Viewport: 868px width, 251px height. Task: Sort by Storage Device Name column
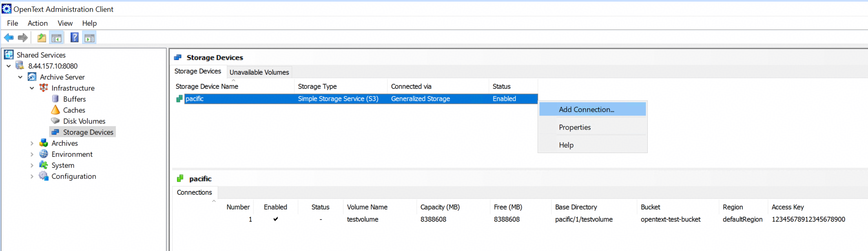(x=233, y=86)
